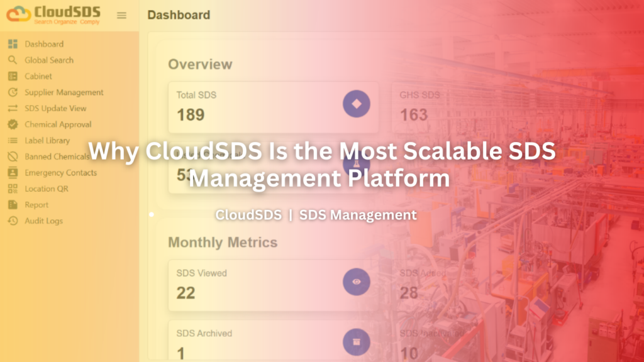Open Emergency Contacts page
644x362 pixels.
point(61,172)
